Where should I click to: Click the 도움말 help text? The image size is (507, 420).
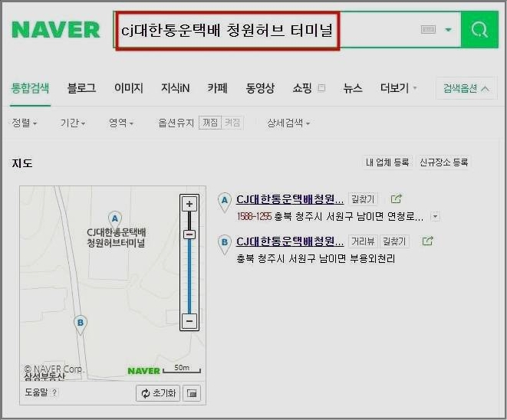pos(36,392)
